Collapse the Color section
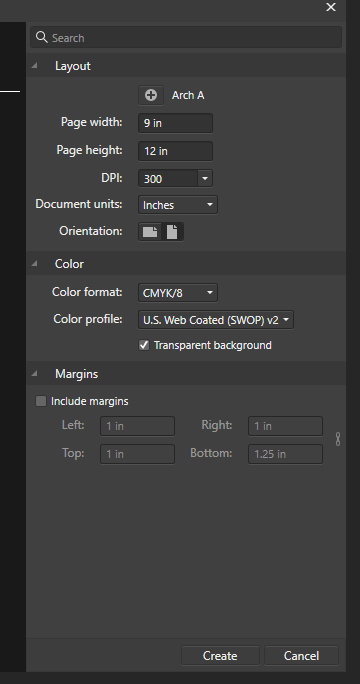Image resolution: width=360 pixels, height=684 pixels. click(x=34, y=263)
